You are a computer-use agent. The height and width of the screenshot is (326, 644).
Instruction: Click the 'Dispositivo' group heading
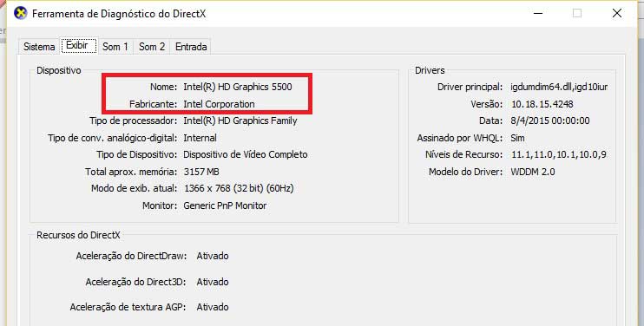pyautogui.click(x=59, y=70)
